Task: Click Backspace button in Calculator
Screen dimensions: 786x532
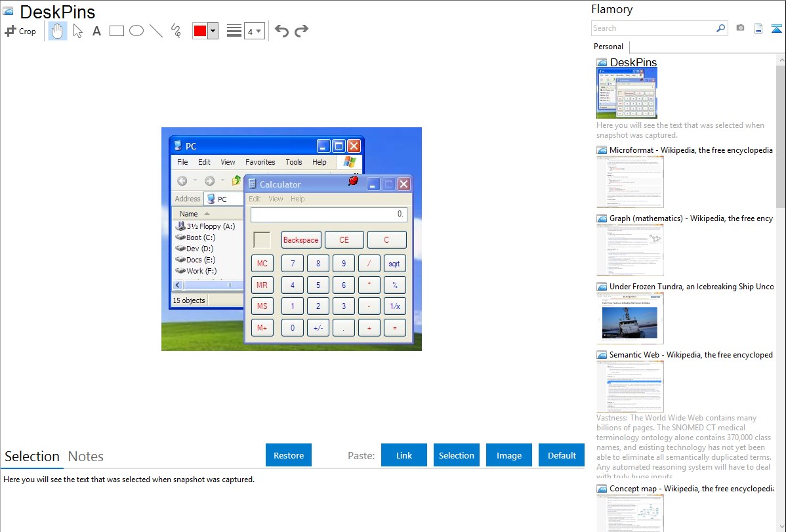Action: 300,239
